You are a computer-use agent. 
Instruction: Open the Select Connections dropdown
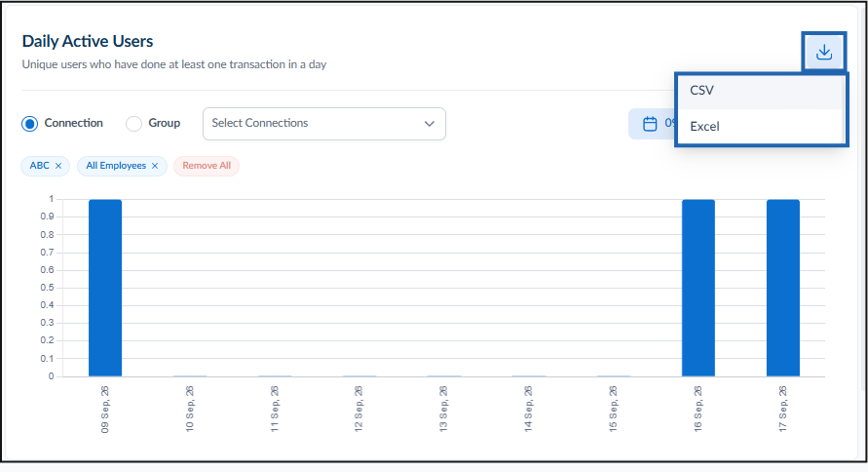coord(324,124)
